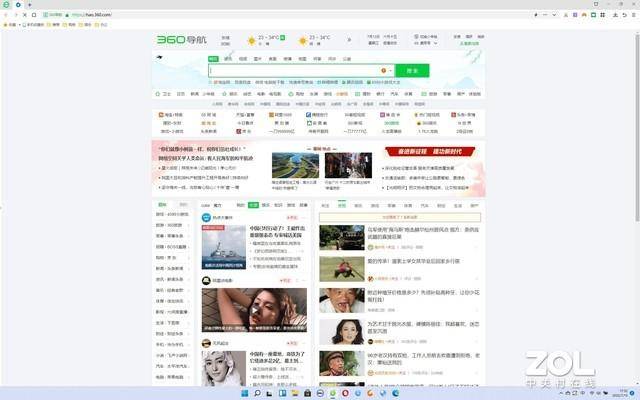Click the undo closed tab arrow icon

click(624, 15)
